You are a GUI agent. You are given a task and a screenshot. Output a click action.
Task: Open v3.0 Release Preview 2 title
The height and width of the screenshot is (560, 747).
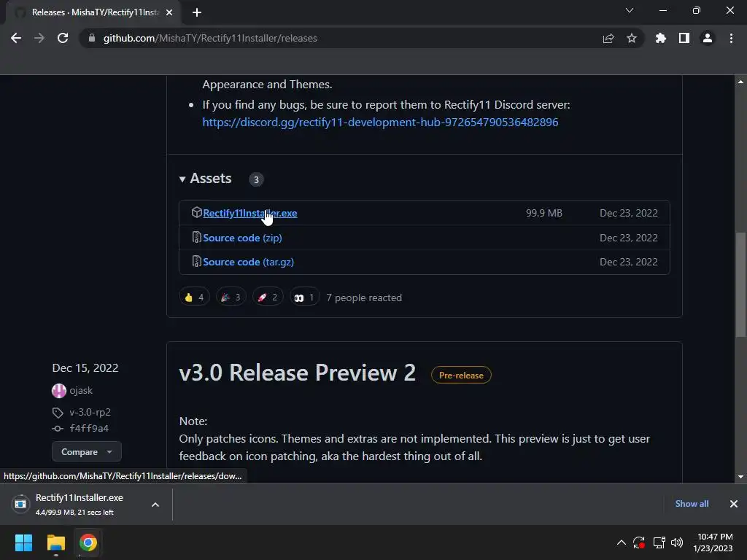298,373
